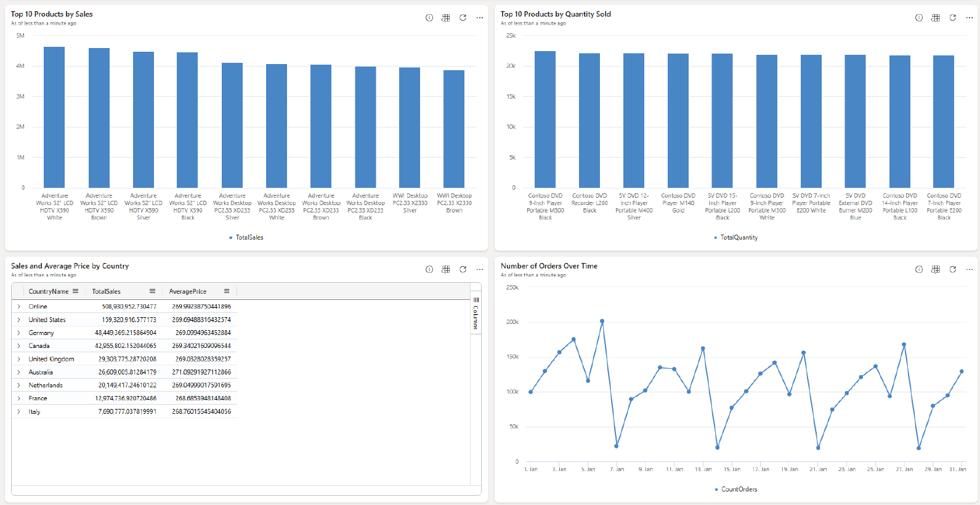Expand the United Kingdom row

(x=19, y=359)
